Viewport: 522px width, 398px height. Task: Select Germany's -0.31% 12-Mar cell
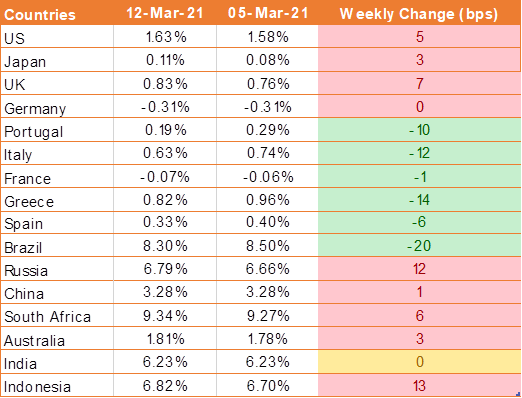pyautogui.click(x=165, y=107)
